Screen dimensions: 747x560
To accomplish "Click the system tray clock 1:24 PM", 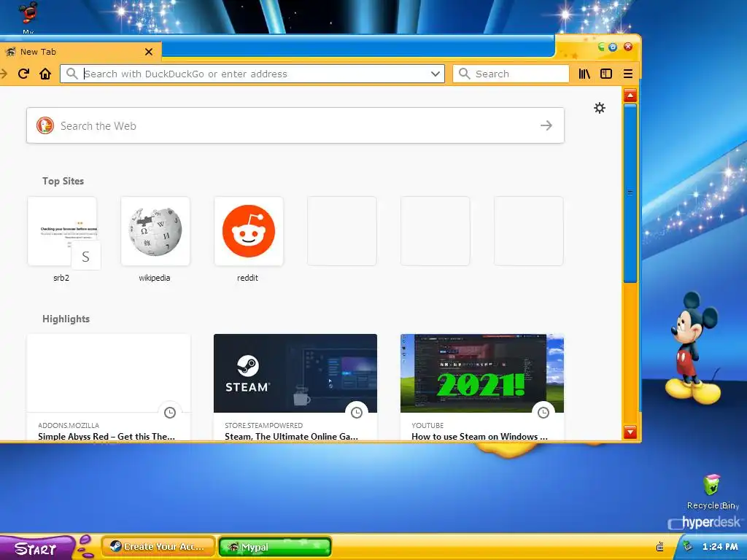I will (x=720, y=547).
